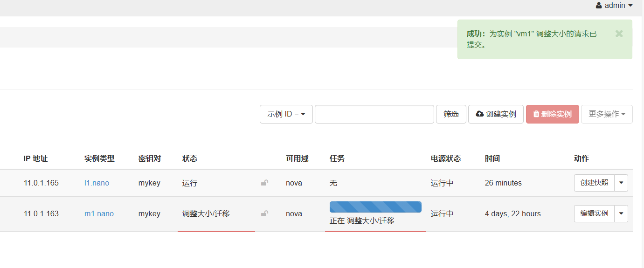Click the 状态 column header
This screenshot has height=268, width=644.
[190, 159]
